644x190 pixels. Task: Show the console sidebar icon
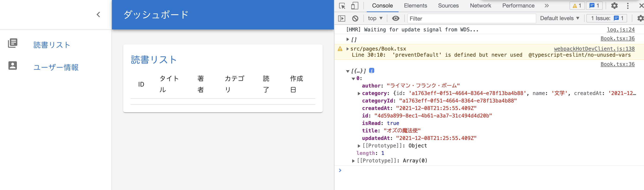pos(341,18)
